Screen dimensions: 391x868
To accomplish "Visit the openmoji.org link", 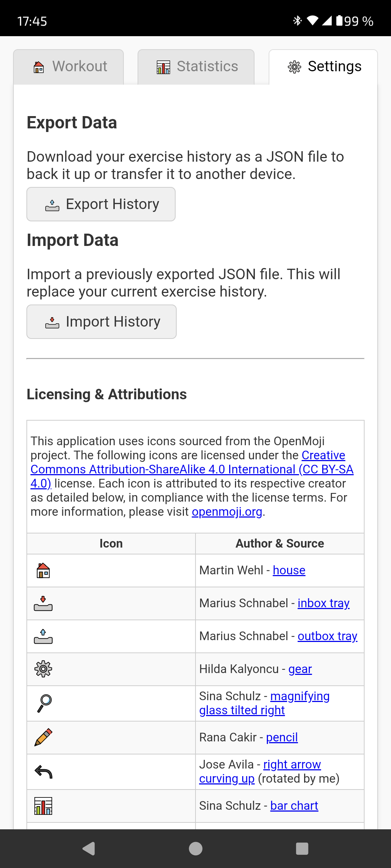I will click(x=227, y=512).
